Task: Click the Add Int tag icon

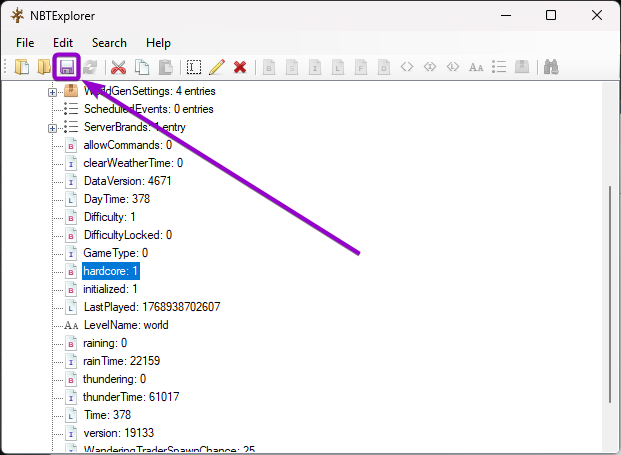Action: (x=315, y=67)
